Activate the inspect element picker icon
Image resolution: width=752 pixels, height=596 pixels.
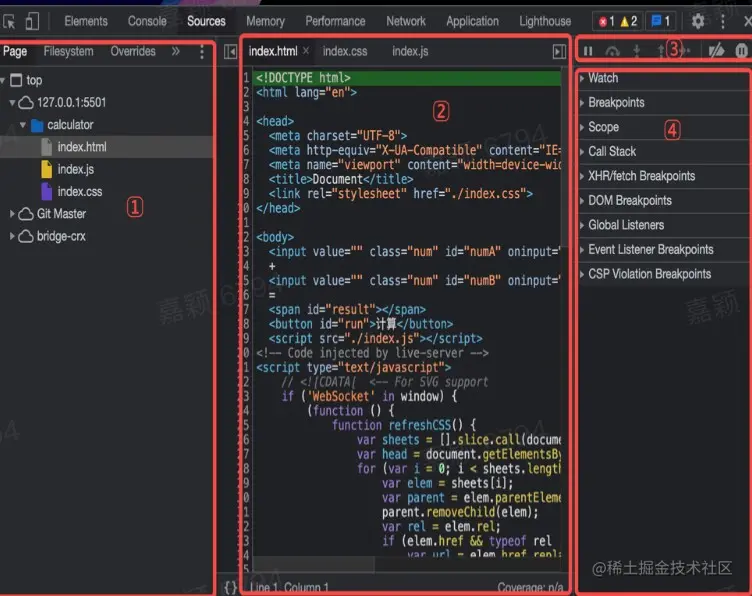9,22
